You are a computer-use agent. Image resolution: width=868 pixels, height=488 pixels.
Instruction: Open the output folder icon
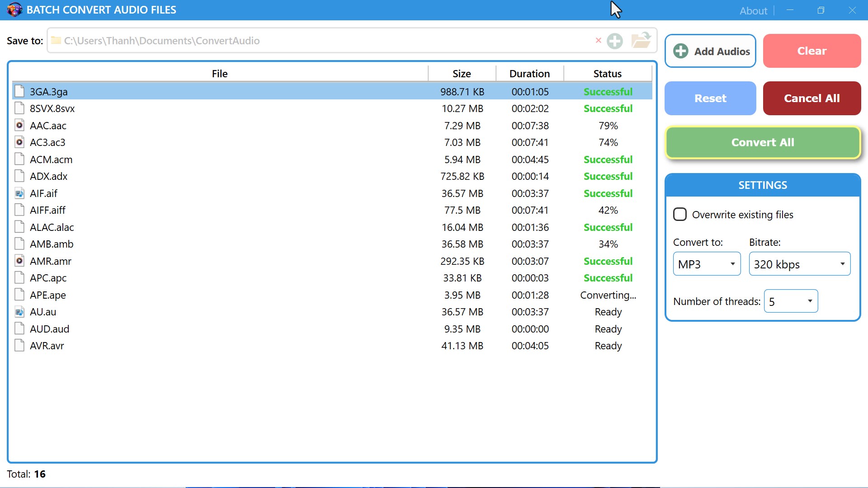[x=641, y=41]
